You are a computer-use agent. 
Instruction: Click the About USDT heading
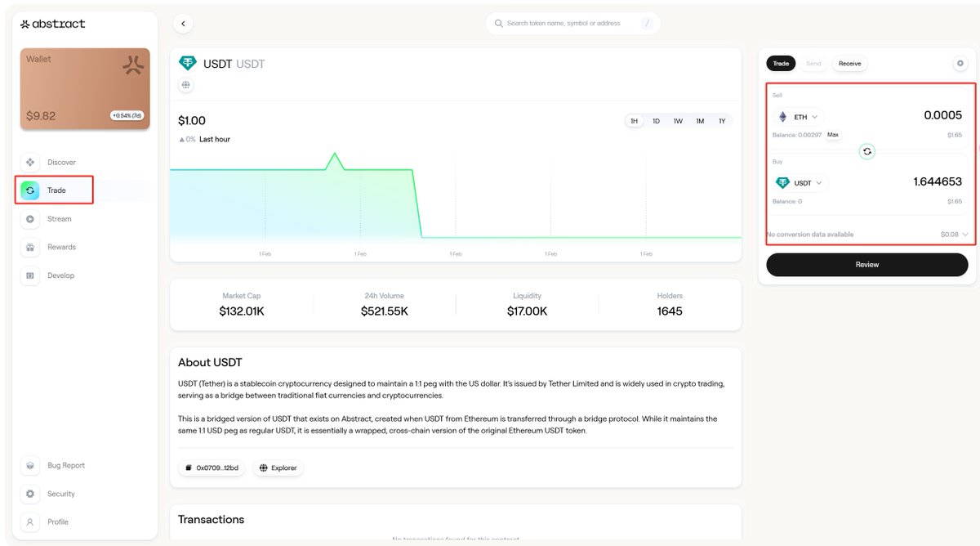210,362
